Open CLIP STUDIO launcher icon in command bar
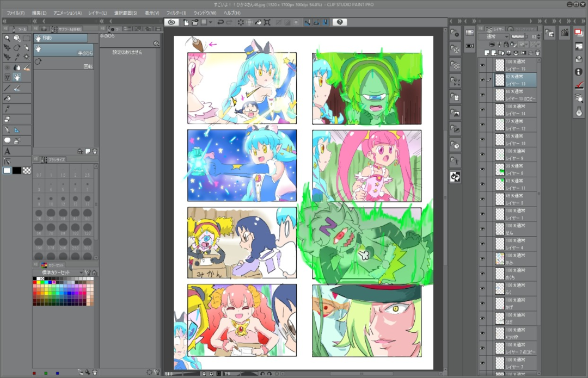The image size is (588, 378). 171,22
